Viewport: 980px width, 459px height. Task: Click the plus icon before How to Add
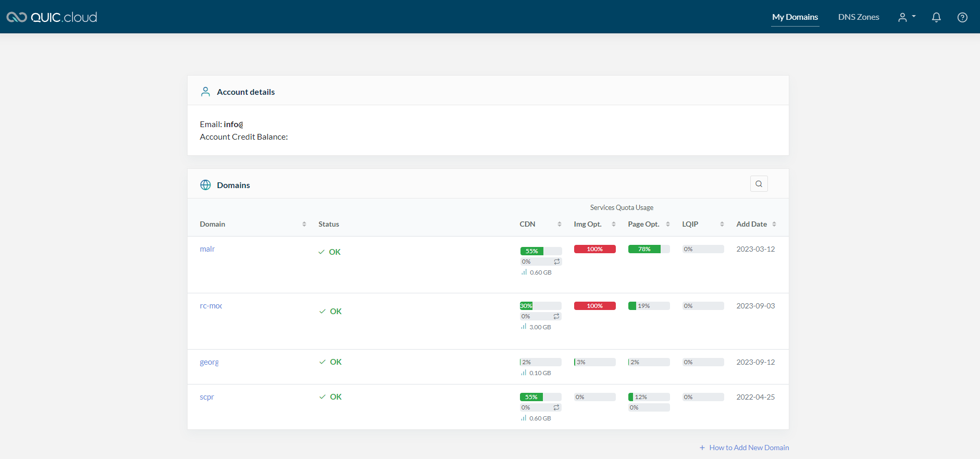pyautogui.click(x=702, y=448)
